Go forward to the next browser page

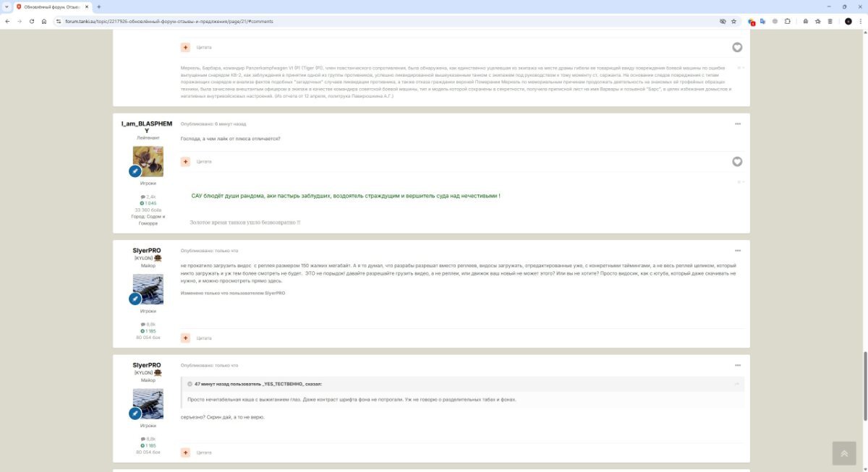pyautogui.click(x=20, y=21)
